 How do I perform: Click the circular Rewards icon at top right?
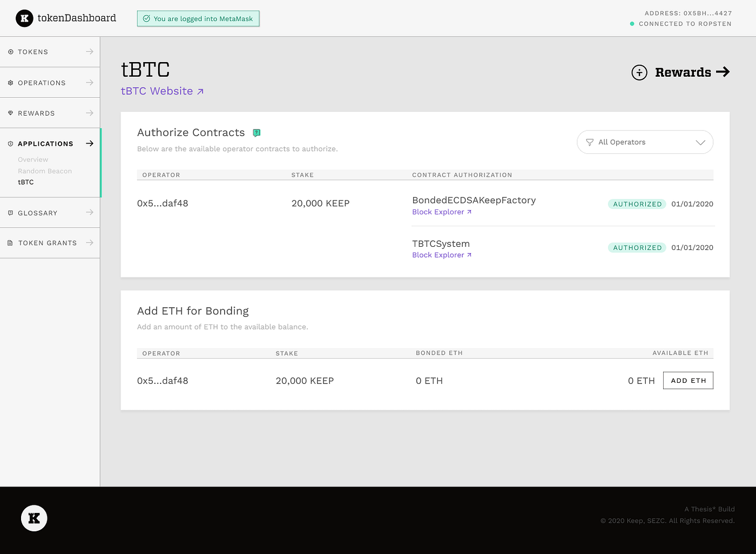point(639,72)
